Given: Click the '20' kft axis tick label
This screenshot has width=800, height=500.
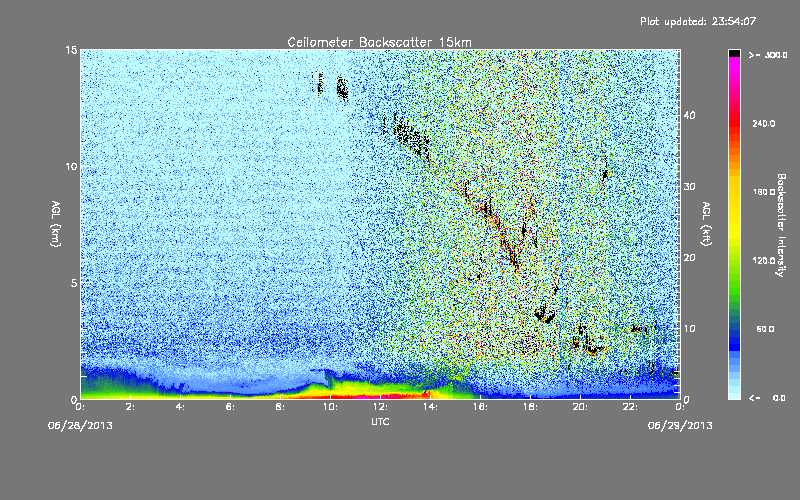Looking at the screenshot, I should [x=690, y=258].
